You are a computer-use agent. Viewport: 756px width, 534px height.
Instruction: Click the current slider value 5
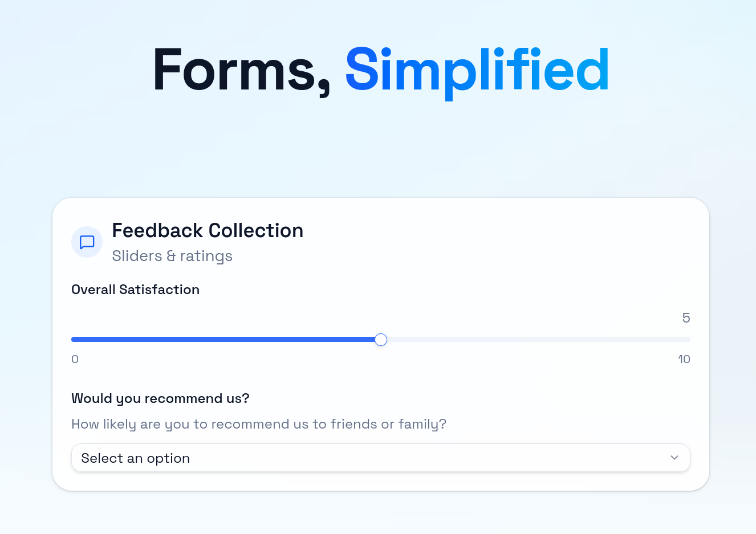pos(686,318)
